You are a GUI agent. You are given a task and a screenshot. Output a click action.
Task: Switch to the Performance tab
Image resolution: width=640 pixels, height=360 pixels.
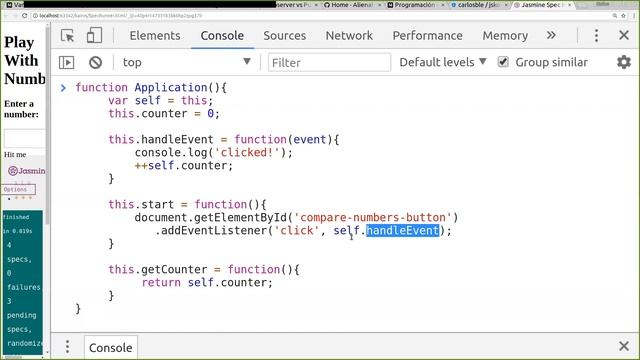(427, 36)
